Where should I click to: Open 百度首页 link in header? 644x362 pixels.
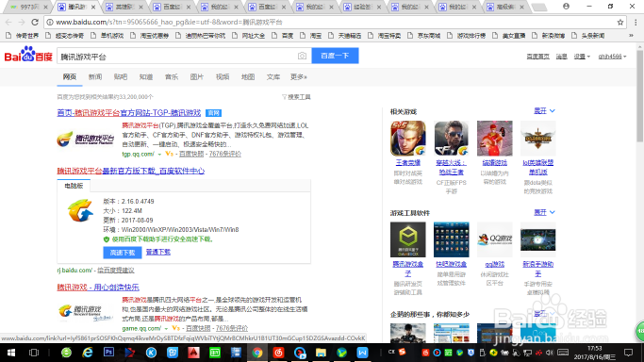[x=537, y=57]
